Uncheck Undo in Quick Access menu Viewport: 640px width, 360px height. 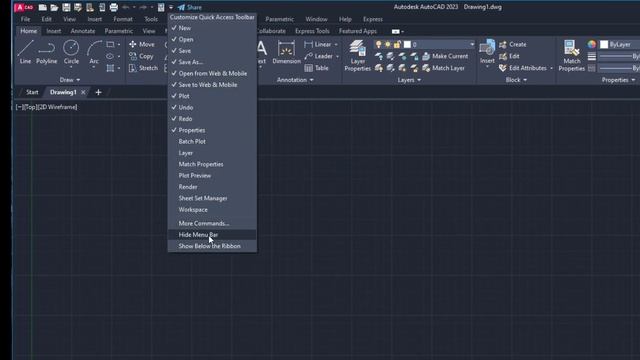point(212,107)
